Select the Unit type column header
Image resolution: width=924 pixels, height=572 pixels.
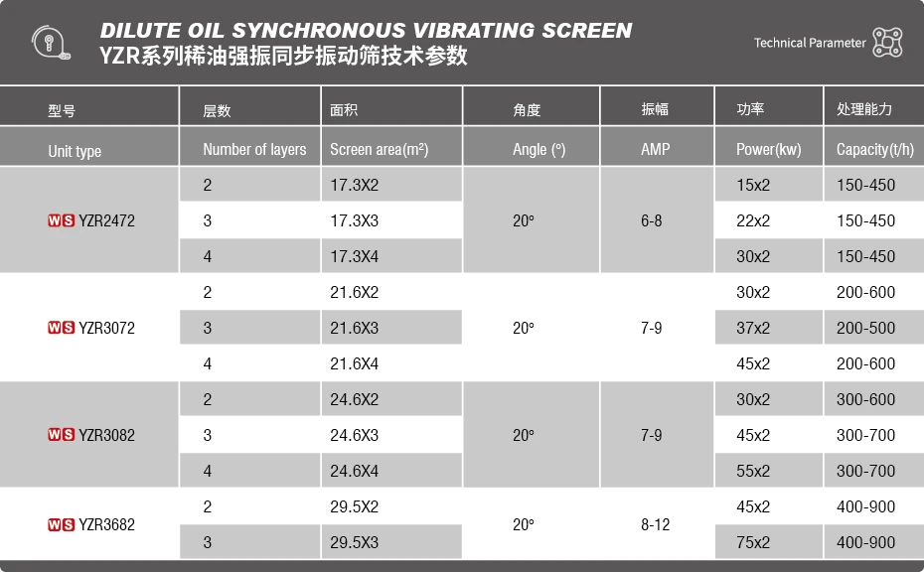(x=75, y=151)
